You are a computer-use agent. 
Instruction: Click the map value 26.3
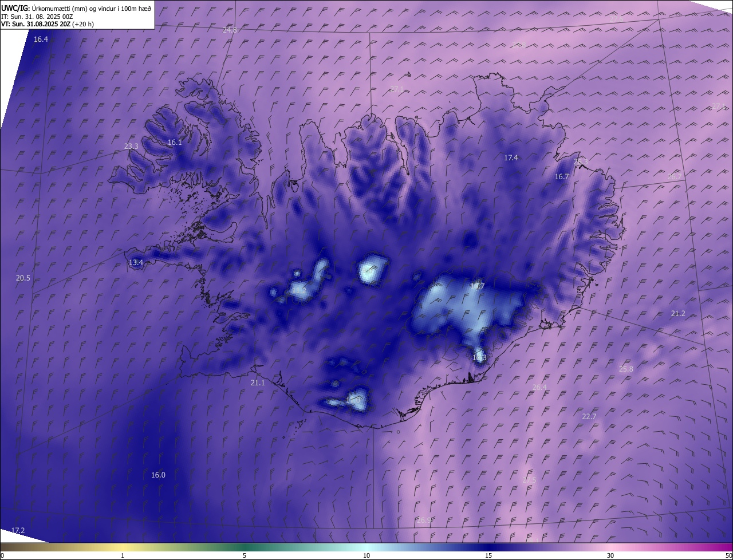581,162
